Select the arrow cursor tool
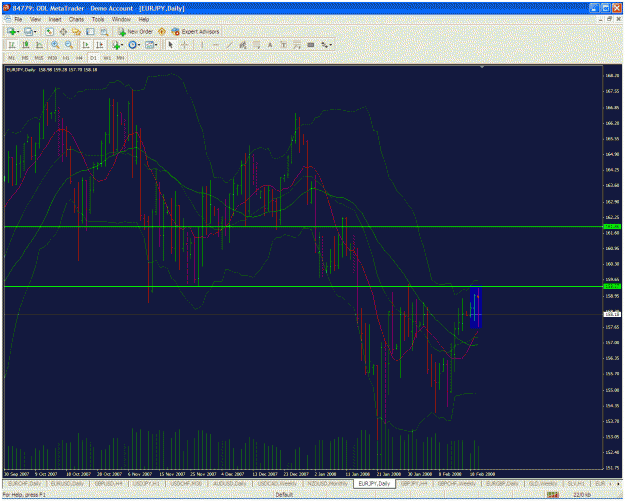This screenshot has height=501, width=625. pos(171,45)
